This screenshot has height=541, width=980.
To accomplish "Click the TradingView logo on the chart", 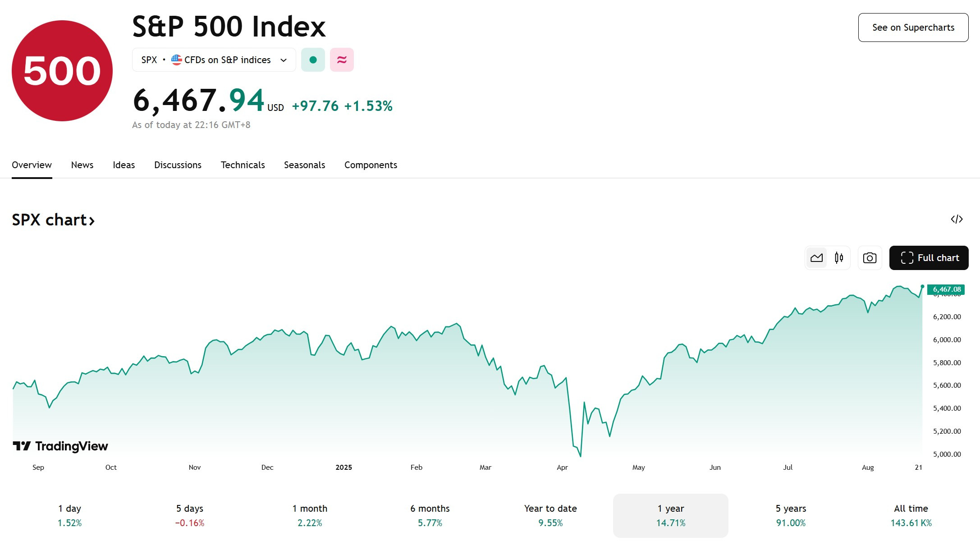I will pyautogui.click(x=60, y=446).
